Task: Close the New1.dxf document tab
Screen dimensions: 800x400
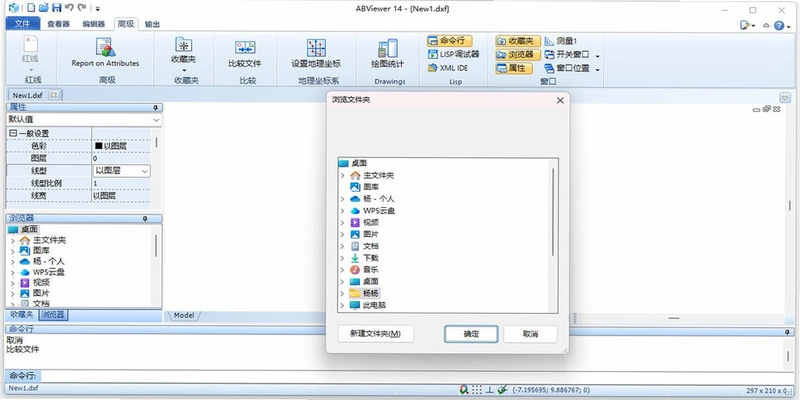Action: 54,95
